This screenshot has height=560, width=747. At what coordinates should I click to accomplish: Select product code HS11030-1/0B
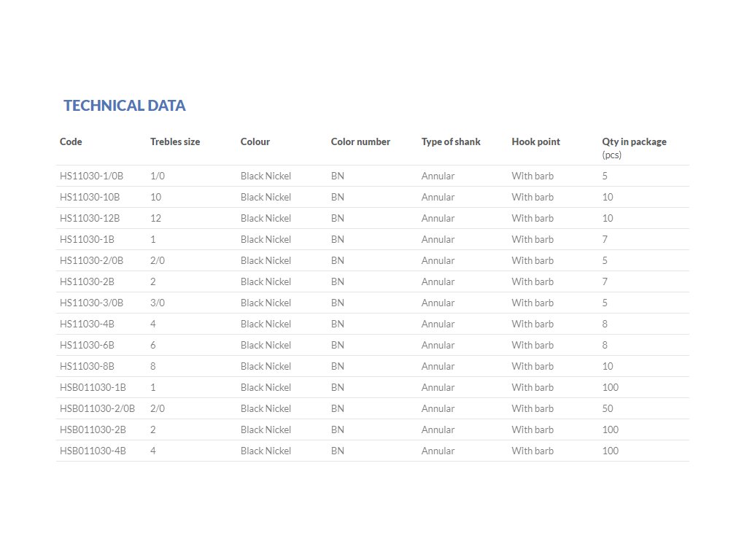91,176
